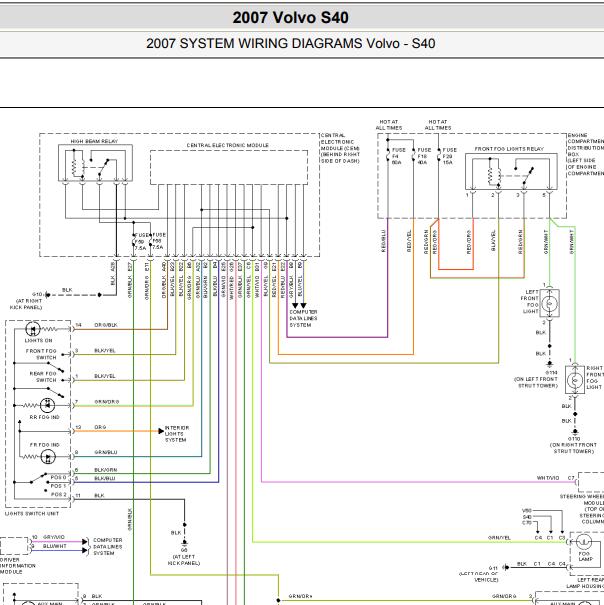Click "HOT AT ALL TIMES" above fuse F29
The image size is (604, 605).
point(438,125)
